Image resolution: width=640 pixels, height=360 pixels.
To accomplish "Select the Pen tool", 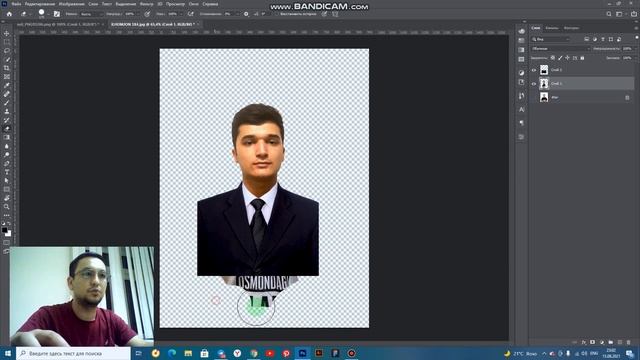I will tap(7, 164).
